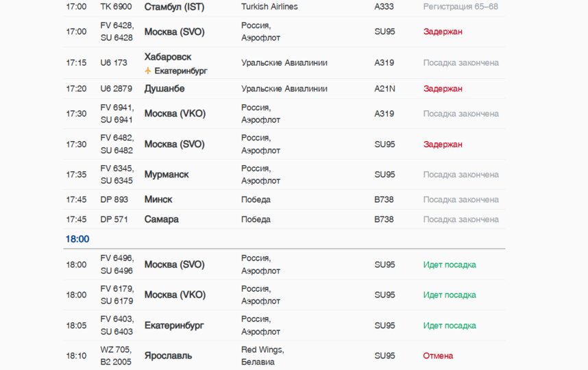Click Ярославль flight WZ 705
Screen dimensions: 588x370
coord(284,356)
